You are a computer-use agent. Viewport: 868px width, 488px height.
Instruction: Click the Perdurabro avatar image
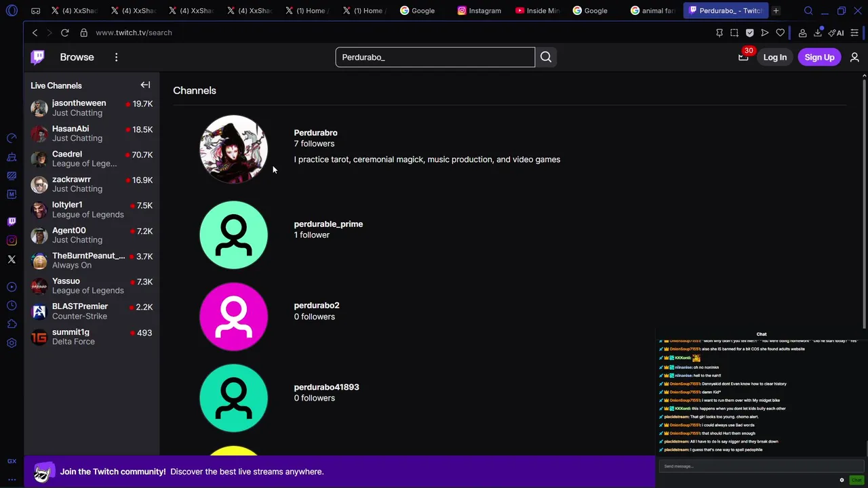coord(233,149)
